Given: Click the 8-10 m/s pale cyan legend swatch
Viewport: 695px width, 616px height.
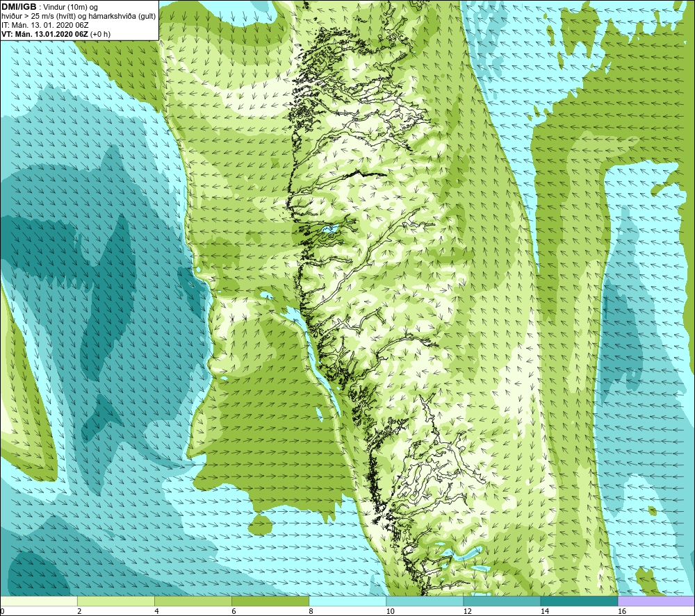Looking at the screenshot, I should tap(347, 601).
